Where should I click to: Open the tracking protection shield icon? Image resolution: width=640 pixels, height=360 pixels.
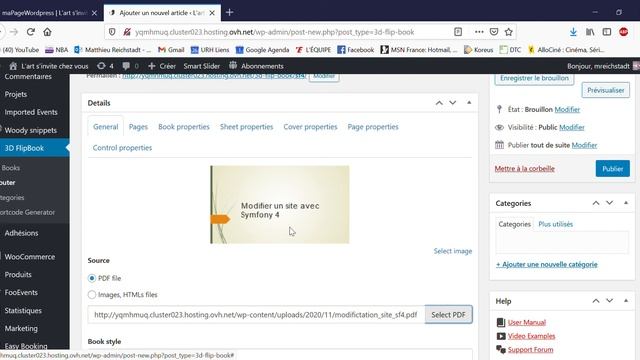[x=112, y=32]
